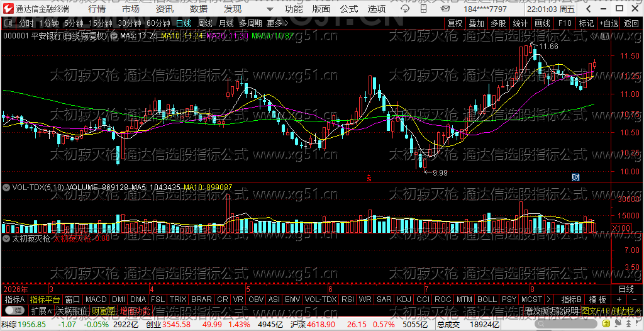
Task: Click the 图文F10 link
Action: [x=595, y=310]
